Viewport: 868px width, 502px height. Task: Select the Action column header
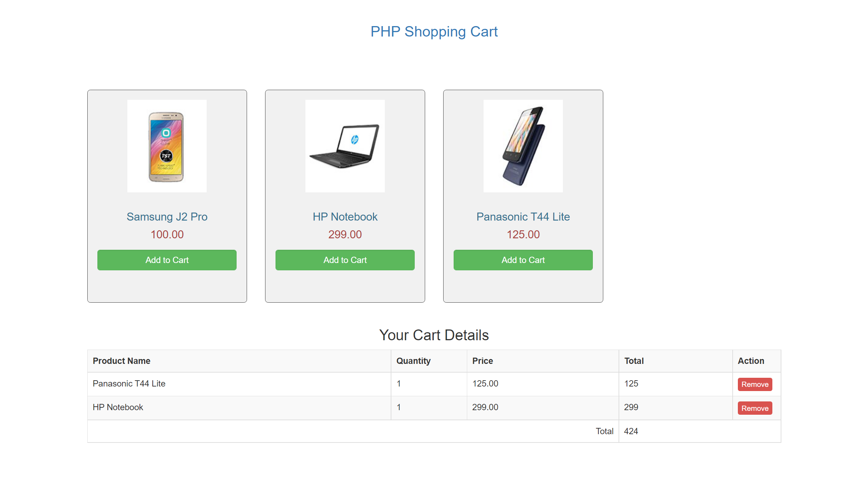point(750,361)
